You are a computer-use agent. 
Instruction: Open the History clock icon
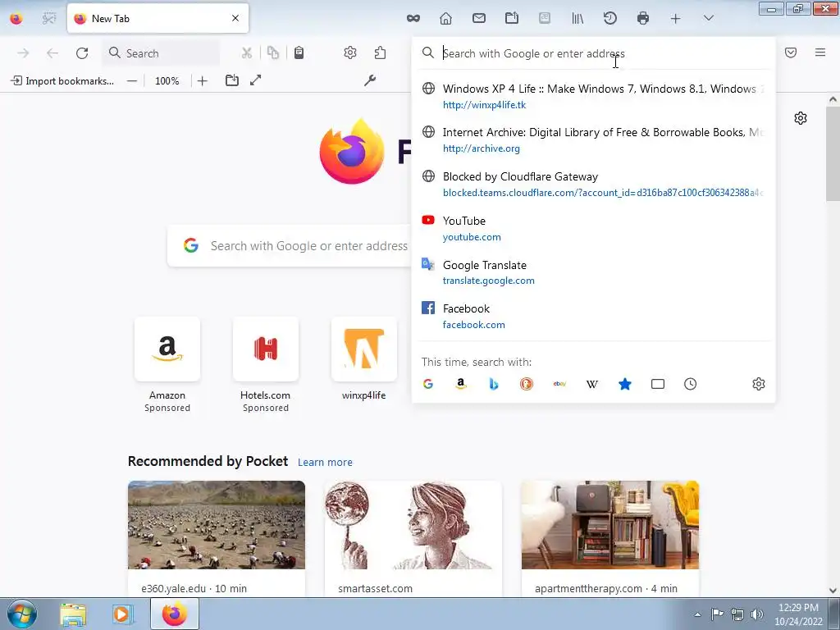point(610,18)
